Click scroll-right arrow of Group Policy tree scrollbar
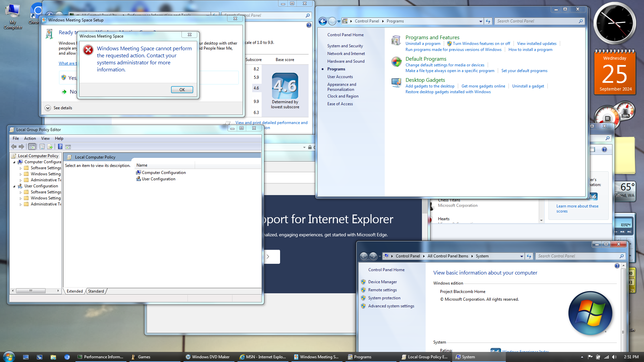The image size is (644, 362). coord(58,291)
